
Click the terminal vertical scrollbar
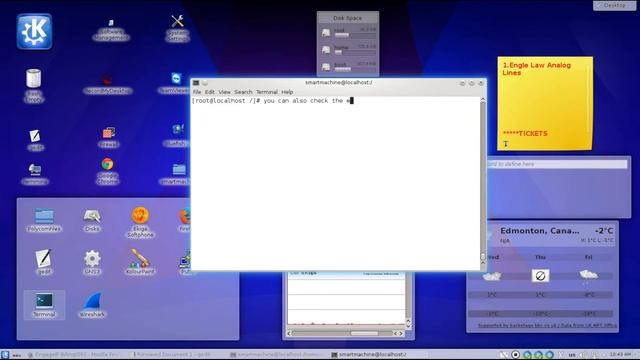click(x=483, y=180)
